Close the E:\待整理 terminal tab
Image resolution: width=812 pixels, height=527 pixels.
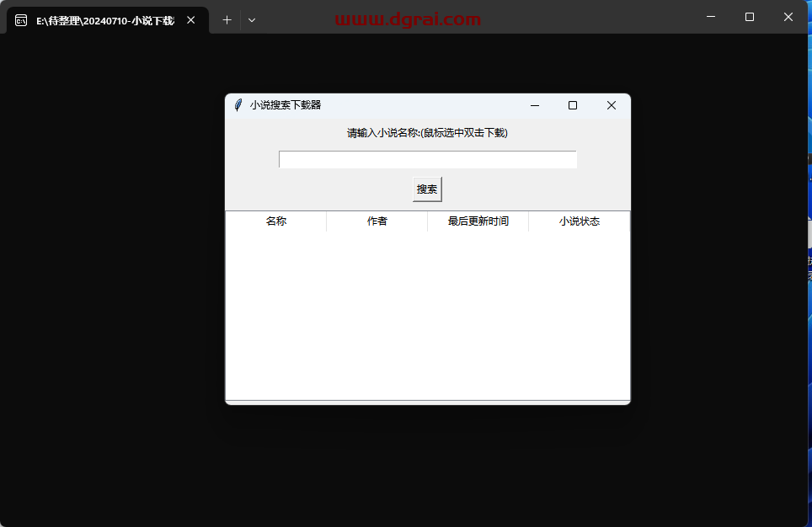[x=191, y=20]
